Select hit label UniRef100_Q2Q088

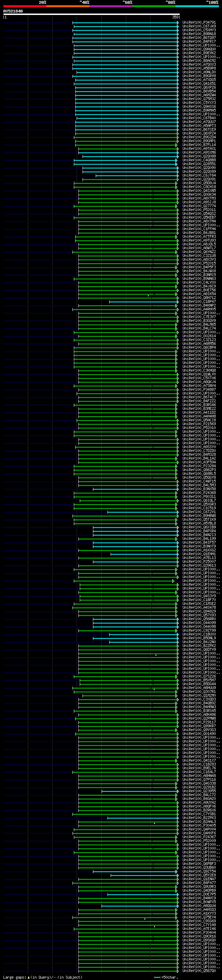pyautogui.click(x=199, y=156)
